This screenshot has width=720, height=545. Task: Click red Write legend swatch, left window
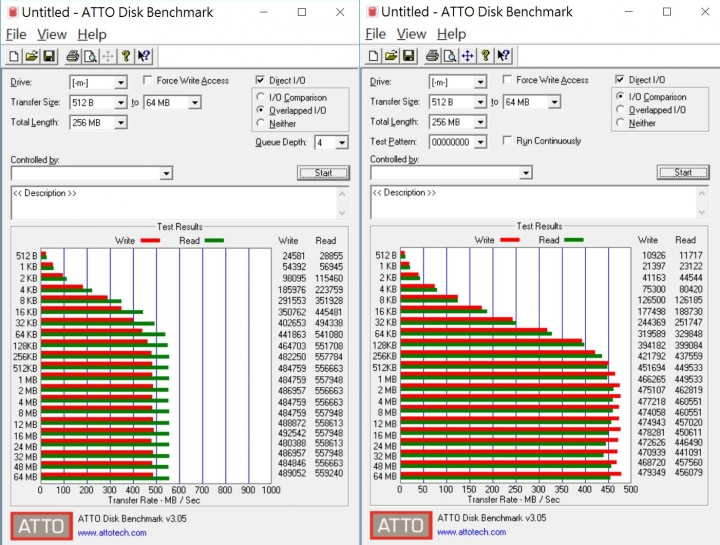tap(150, 241)
